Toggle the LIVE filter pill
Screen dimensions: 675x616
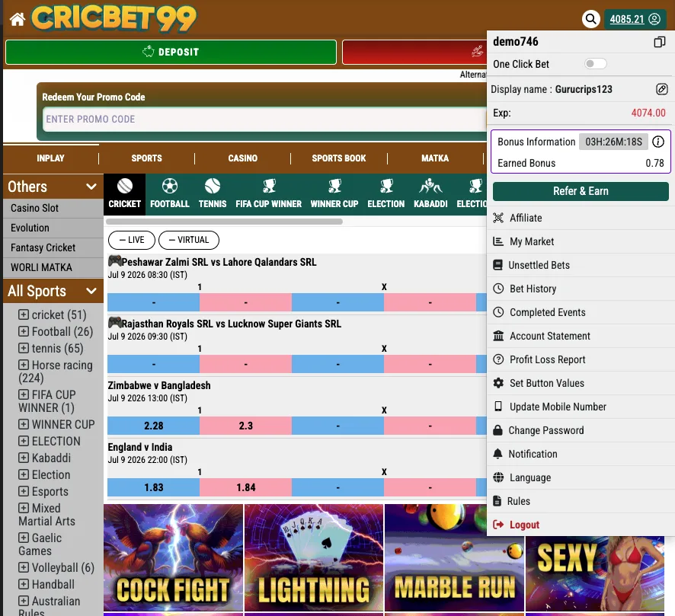coord(131,240)
